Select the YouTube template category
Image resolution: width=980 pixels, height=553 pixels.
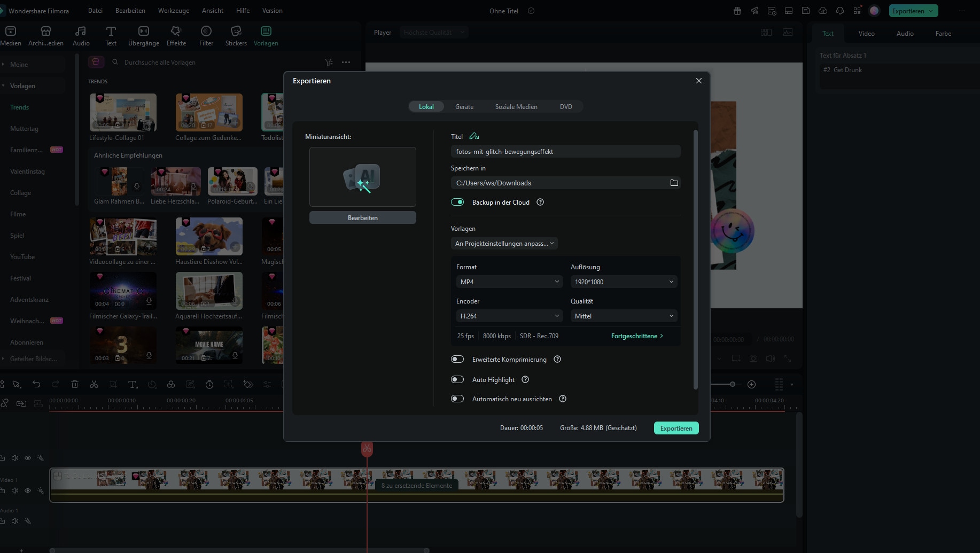coord(22,257)
